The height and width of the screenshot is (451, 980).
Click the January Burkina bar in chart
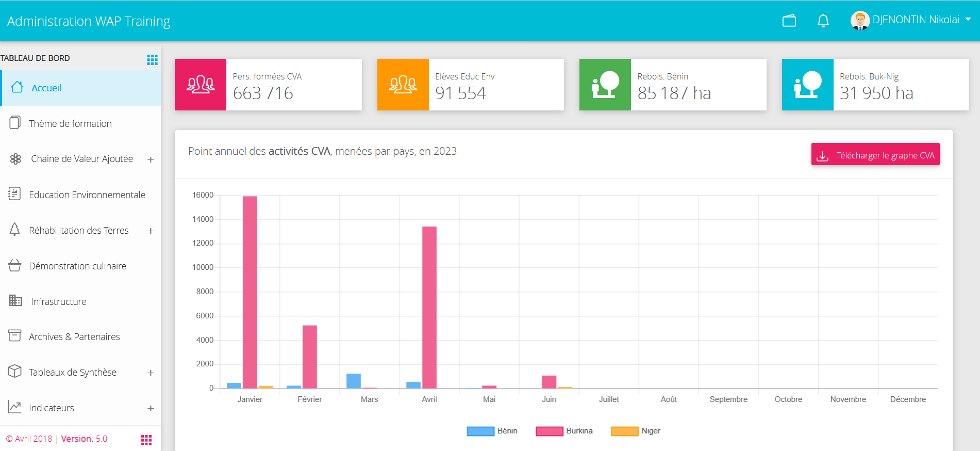250,292
